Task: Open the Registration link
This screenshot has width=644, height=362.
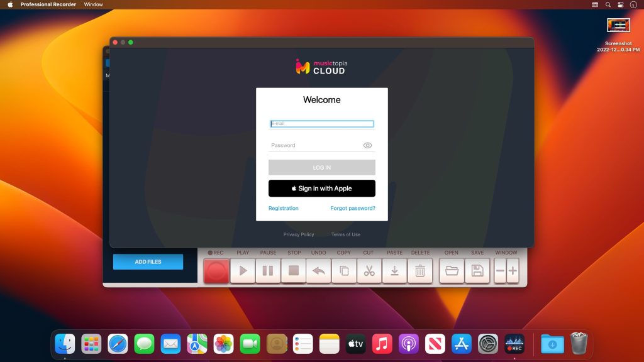Action: click(284, 208)
